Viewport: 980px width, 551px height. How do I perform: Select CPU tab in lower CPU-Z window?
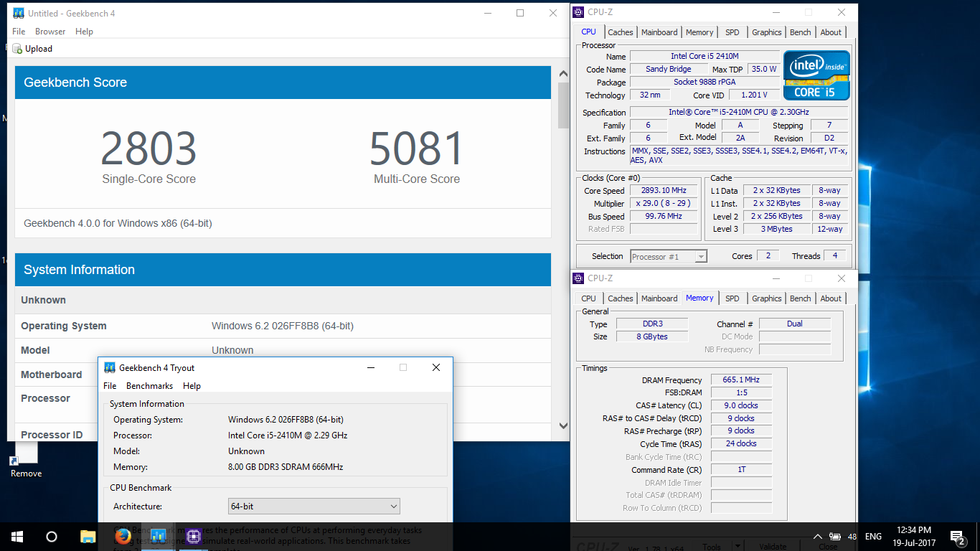pyautogui.click(x=588, y=298)
